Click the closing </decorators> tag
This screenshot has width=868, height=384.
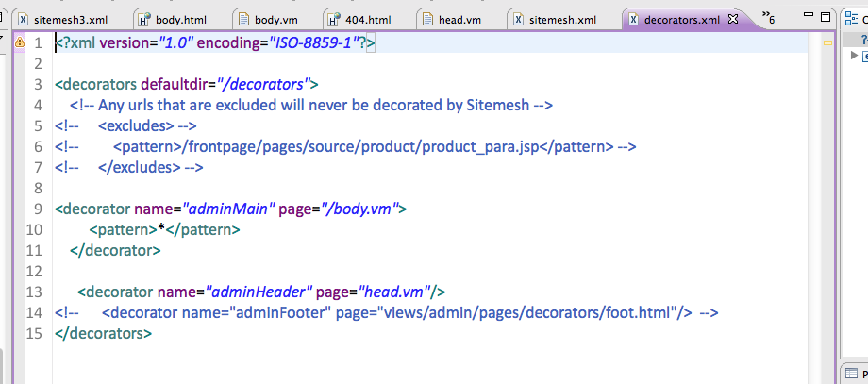click(x=103, y=333)
